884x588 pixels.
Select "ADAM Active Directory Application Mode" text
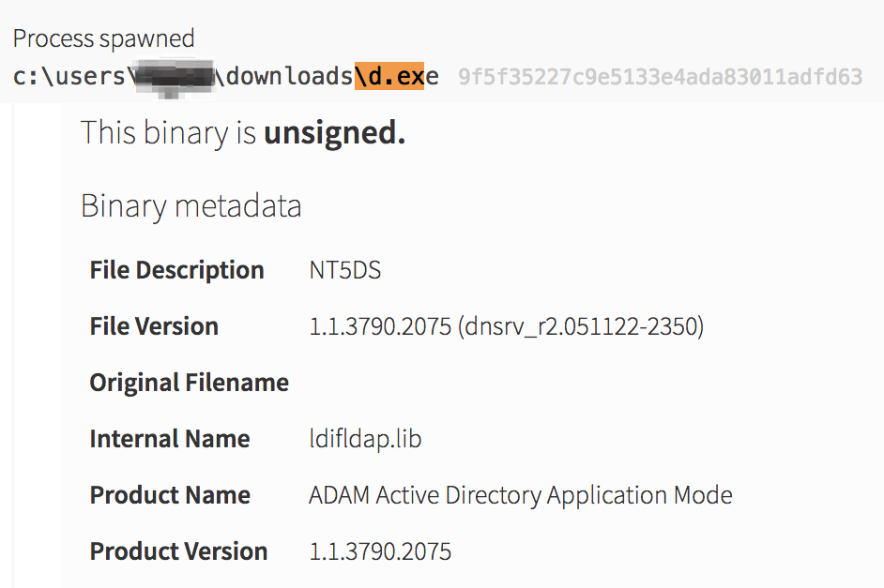tap(520, 495)
